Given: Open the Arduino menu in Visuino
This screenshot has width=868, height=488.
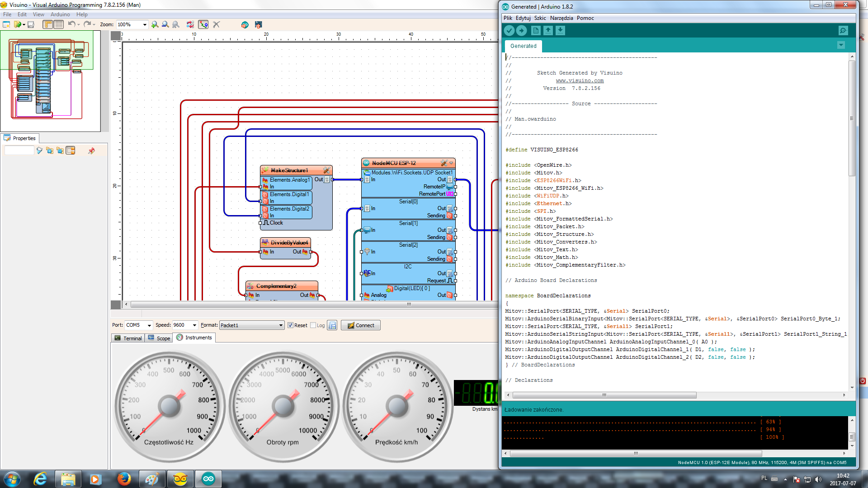Looking at the screenshot, I should [x=60, y=14].
